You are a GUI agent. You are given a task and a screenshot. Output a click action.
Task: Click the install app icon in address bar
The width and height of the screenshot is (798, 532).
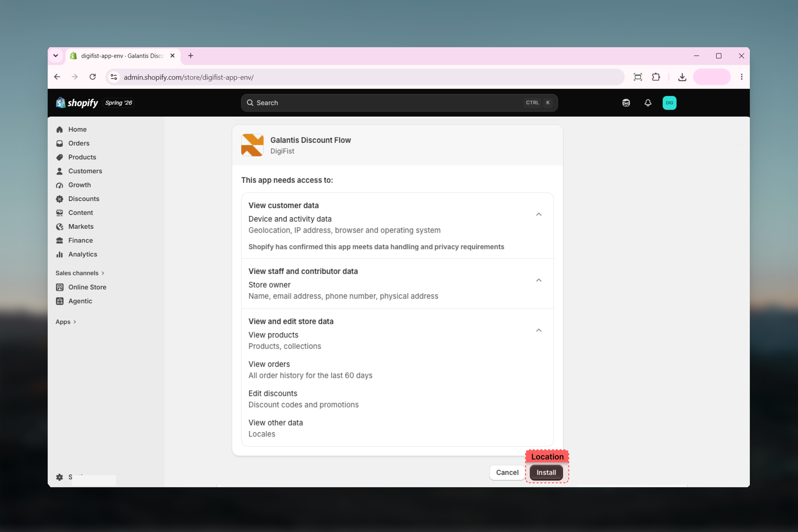coord(638,77)
